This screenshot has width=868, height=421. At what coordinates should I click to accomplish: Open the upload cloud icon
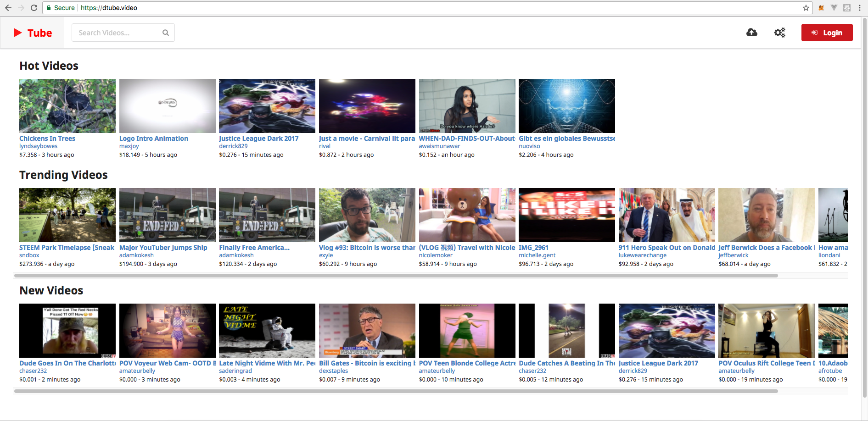coord(752,33)
